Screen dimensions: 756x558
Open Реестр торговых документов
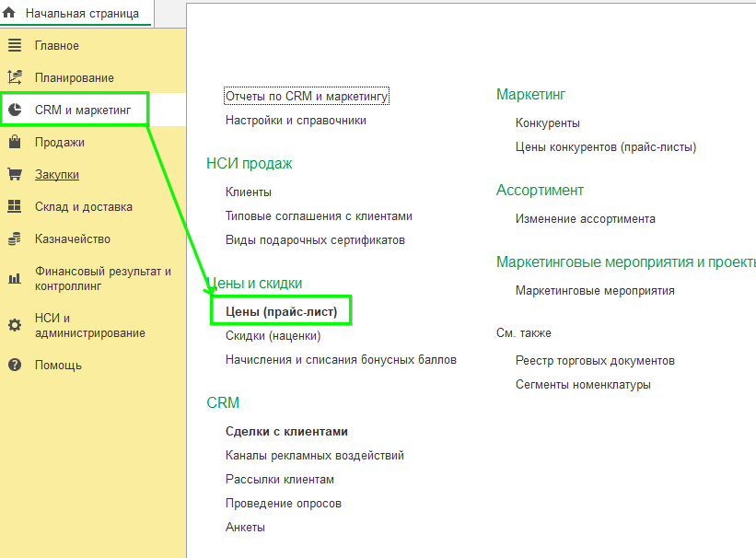[x=595, y=361]
